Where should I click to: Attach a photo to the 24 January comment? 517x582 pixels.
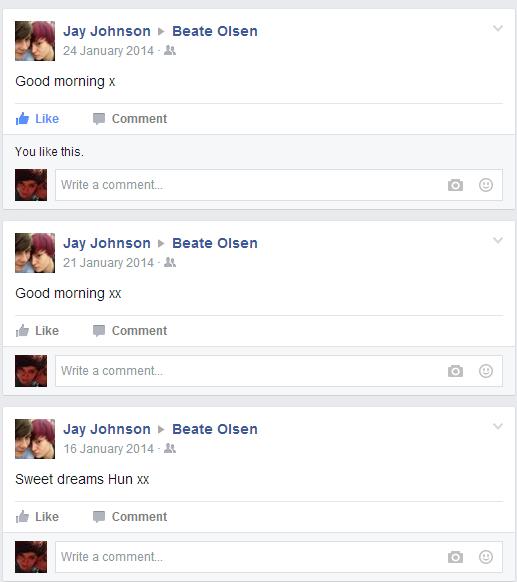[x=455, y=185]
